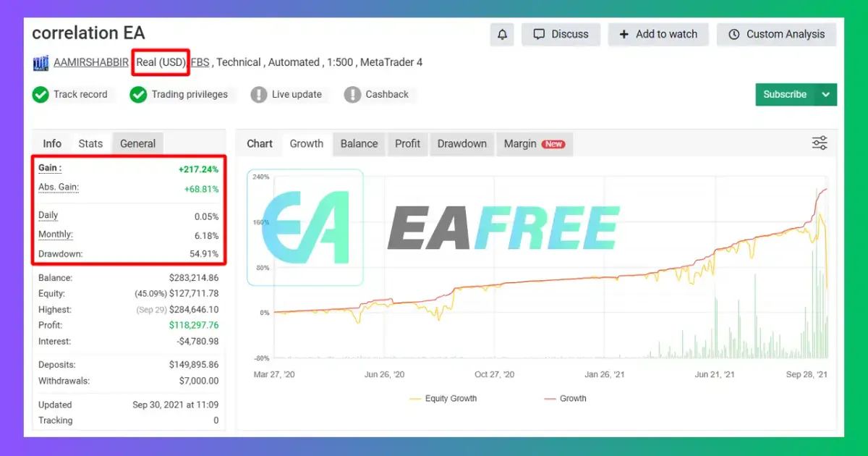The height and width of the screenshot is (456, 868).
Task: Click Drawdown value 54.91%
Action: point(204,255)
